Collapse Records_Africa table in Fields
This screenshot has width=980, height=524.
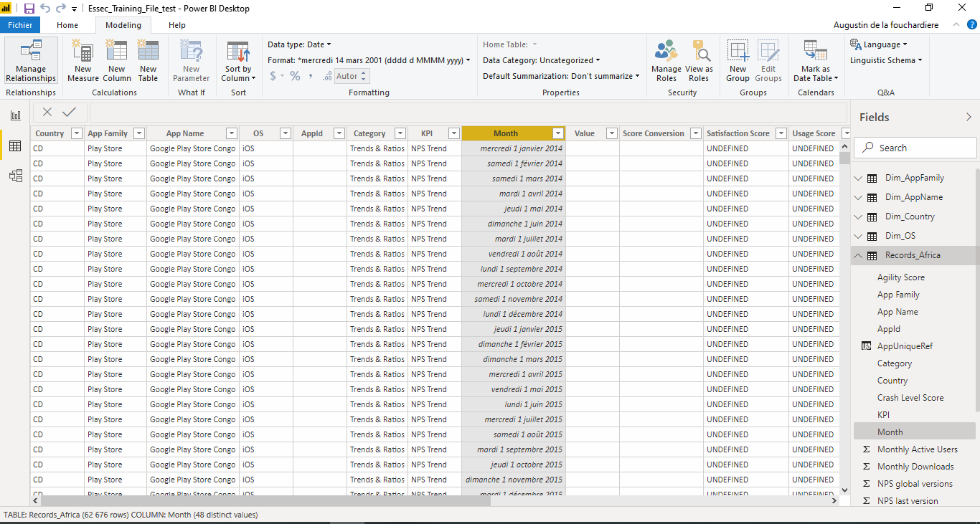click(x=859, y=255)
